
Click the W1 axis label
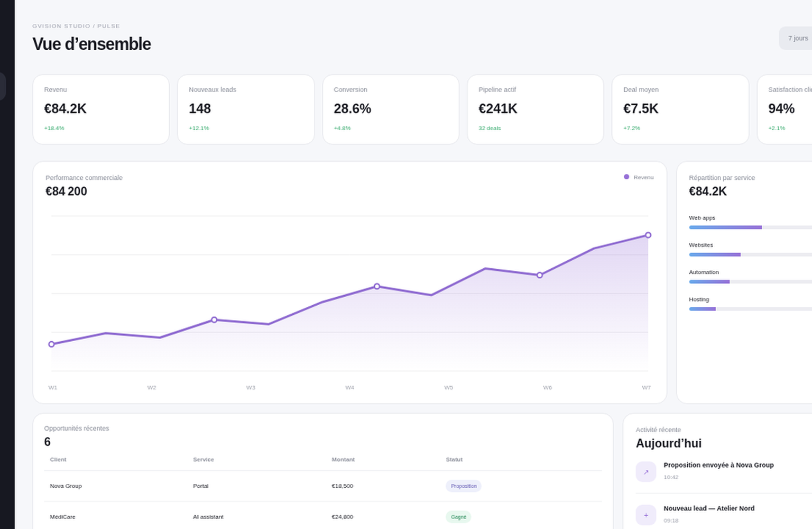point(53,388)
